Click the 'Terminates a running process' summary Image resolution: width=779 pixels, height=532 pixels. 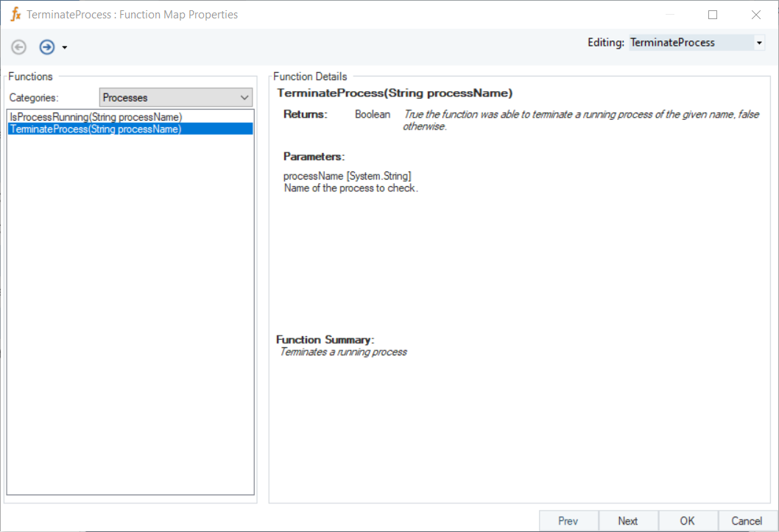tap(343, 352)
